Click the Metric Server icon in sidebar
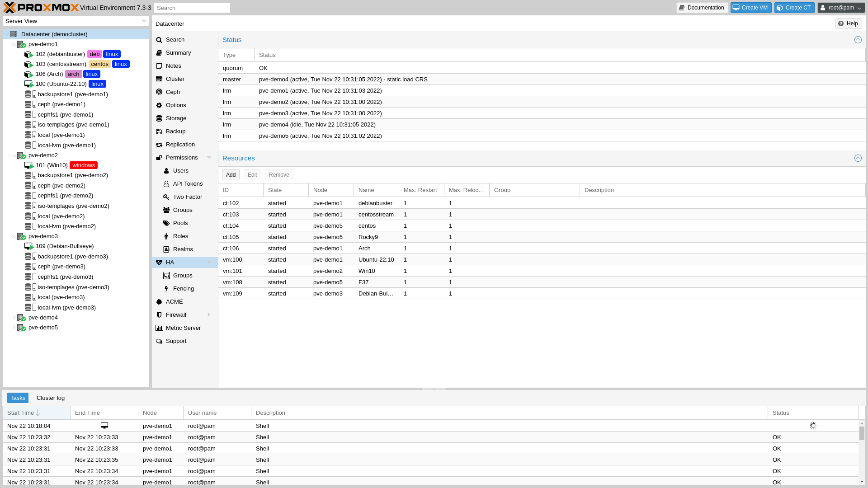The width and height of the screenshot is (868, 488). tap(159, 328)
